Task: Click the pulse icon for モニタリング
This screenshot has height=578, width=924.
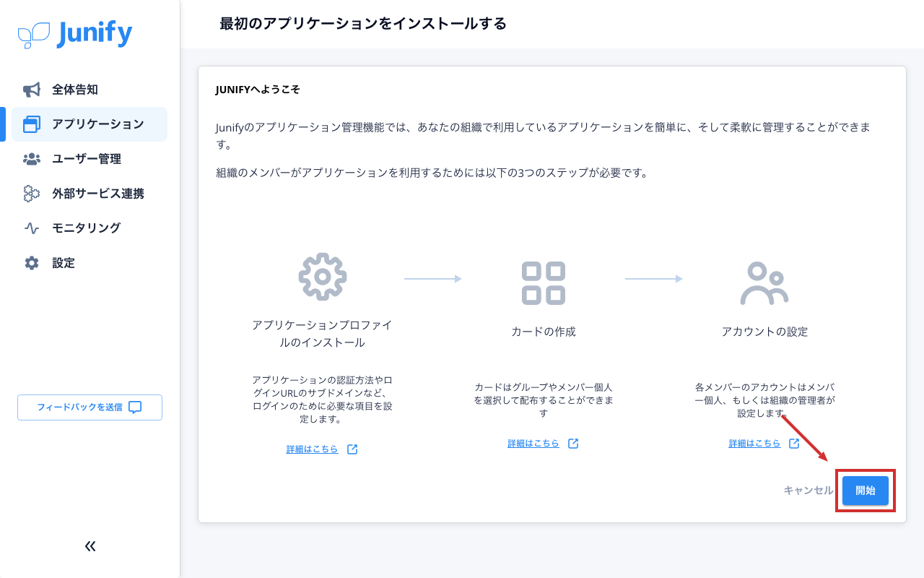Action: (x=32, y=228)
